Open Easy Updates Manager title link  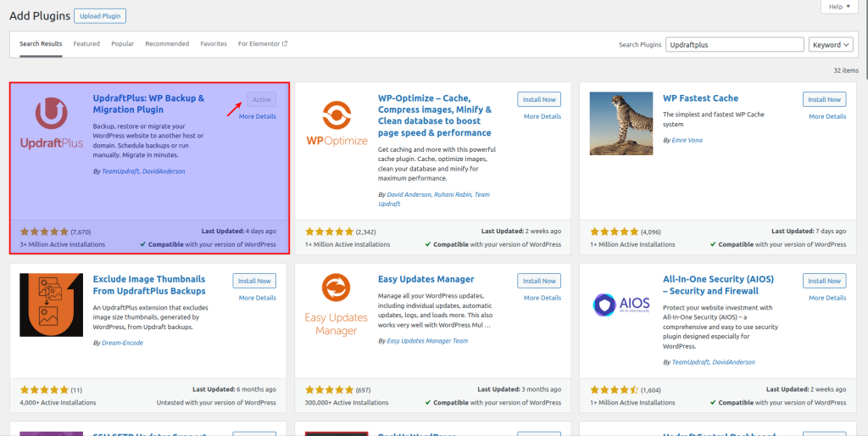(x=426, y=279)
